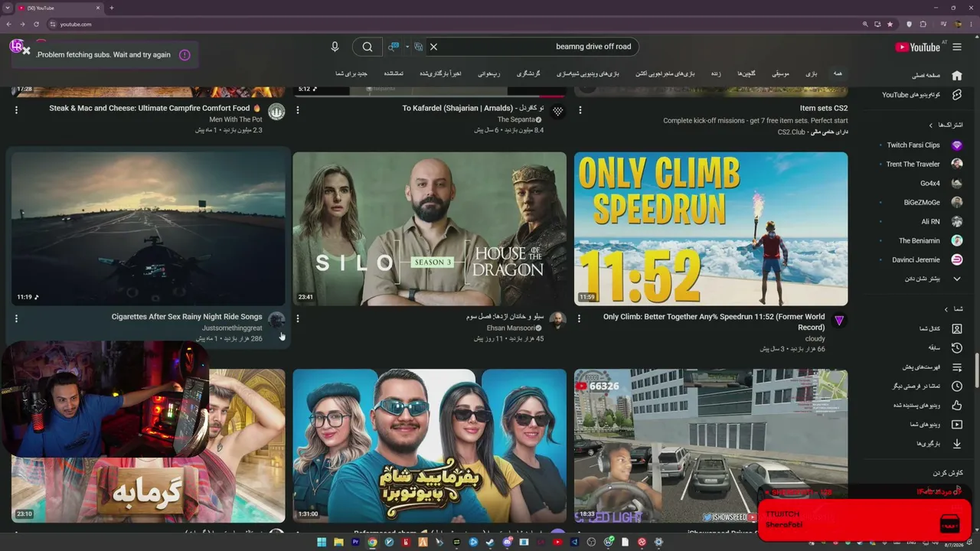
Task: Open three-dot menu for To Kafardel video
Action: pyautogui.click(x=298, y=110)
